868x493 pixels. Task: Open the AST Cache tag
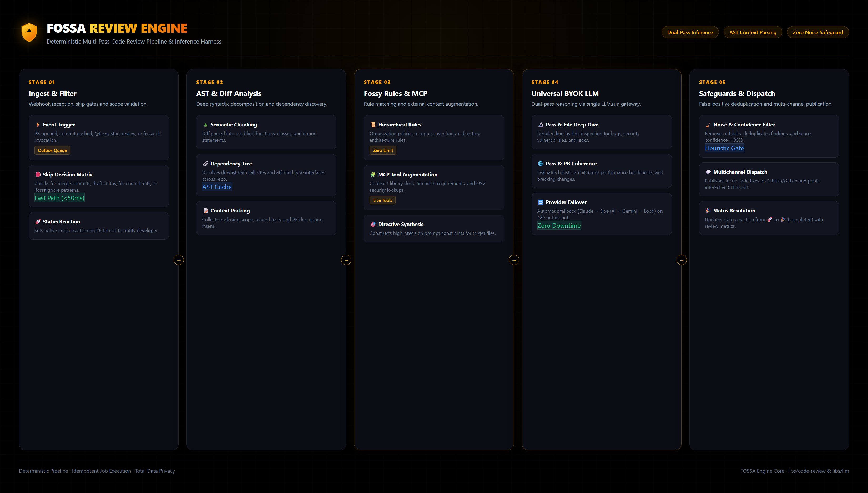coord(217,187)
